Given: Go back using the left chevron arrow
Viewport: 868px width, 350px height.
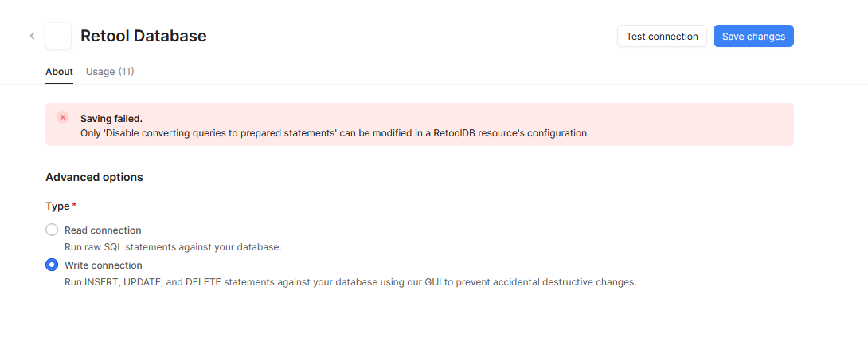Looking at the screenshot, I should pyautogui.click(x=32, y=36).
